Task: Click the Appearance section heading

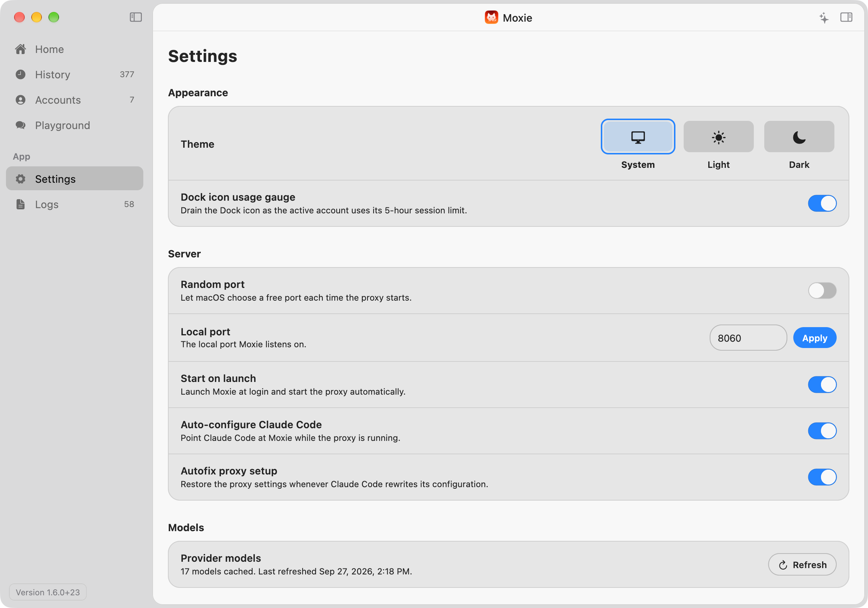Action: [198, 93]
